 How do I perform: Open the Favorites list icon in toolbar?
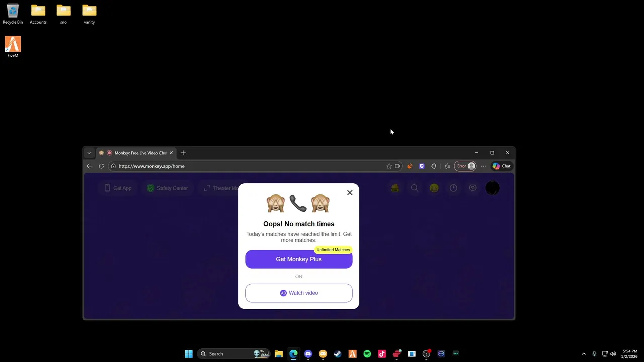tap(447, 166)
